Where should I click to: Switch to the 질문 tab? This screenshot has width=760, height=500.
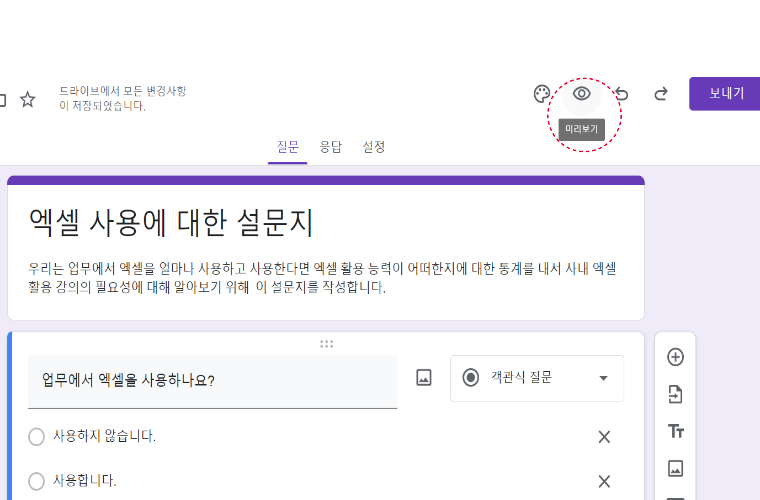click(x=287, y=147)
